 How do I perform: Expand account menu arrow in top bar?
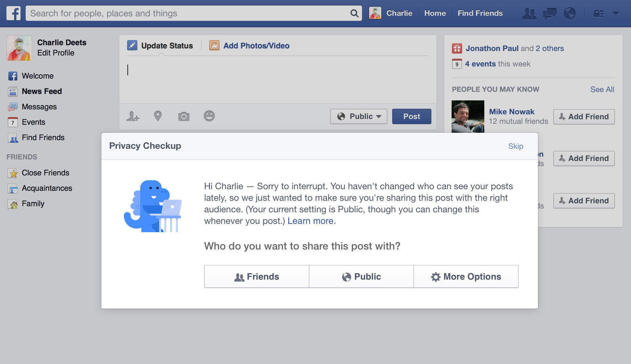coord(616,13)
